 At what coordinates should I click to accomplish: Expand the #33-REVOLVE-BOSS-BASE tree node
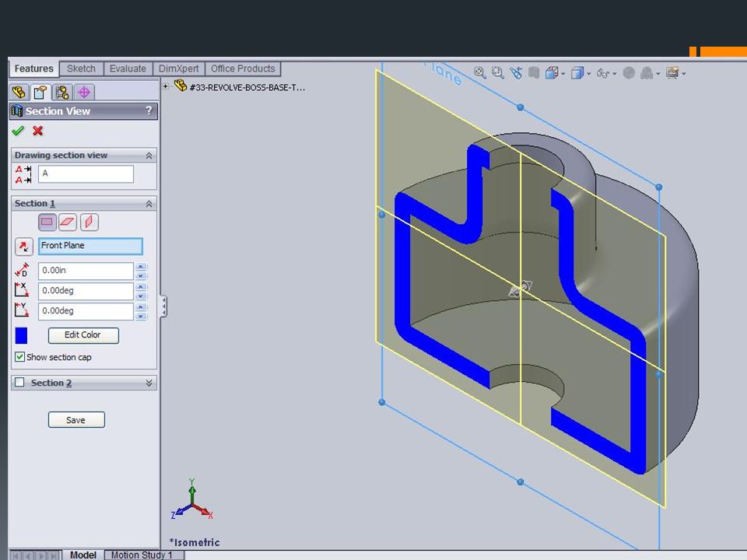[165, 86]
